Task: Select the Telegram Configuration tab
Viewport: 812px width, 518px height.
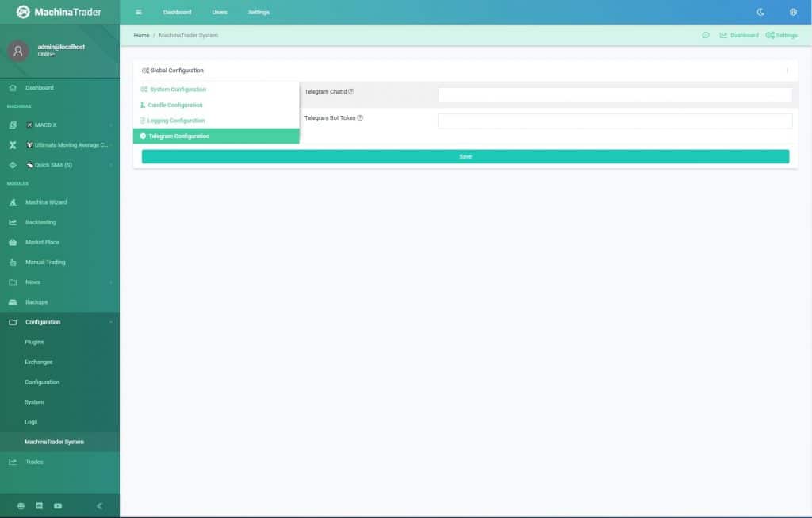Action: 216,136
